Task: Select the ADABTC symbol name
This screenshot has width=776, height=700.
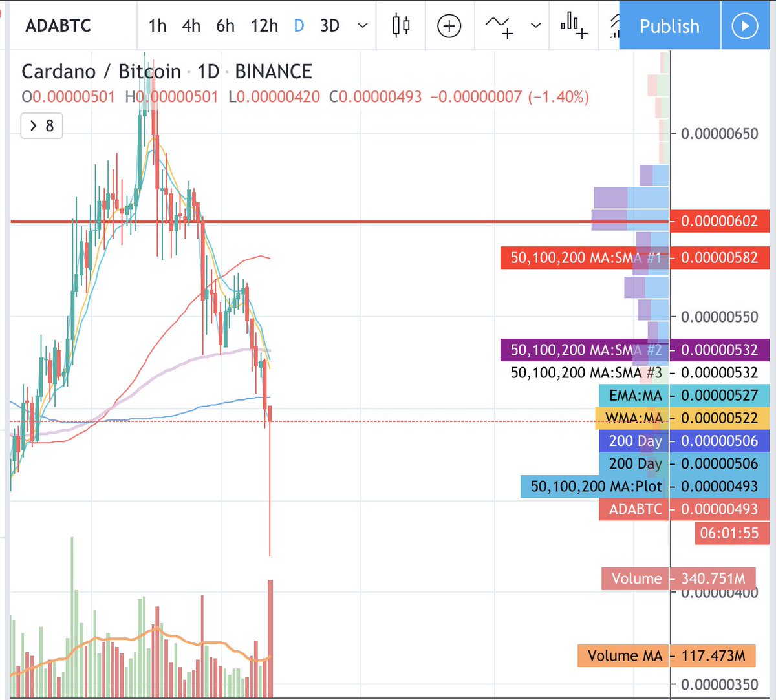Action: [x=57, y=26]
